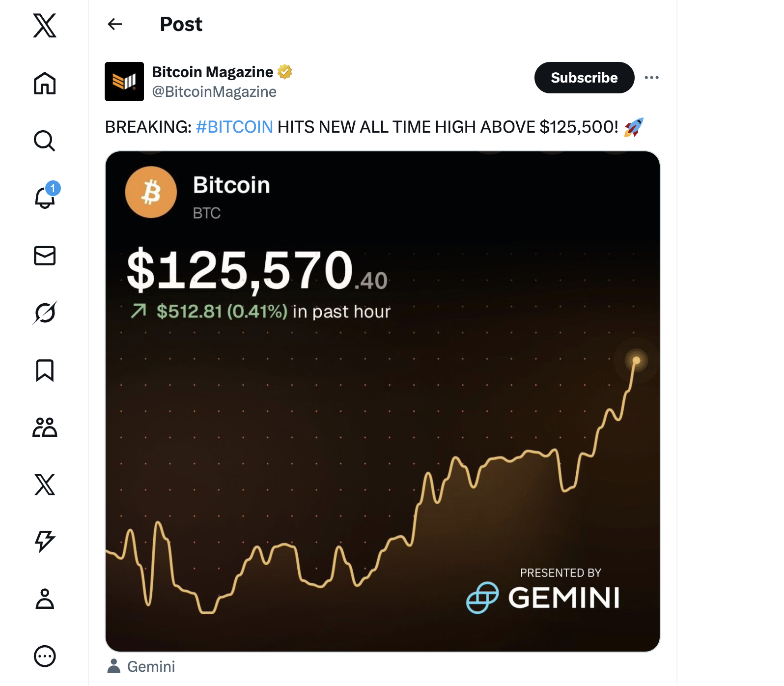
Task: Open the Grok icon in sidebar
Action: pyautogui.click(x=45, y=313)
